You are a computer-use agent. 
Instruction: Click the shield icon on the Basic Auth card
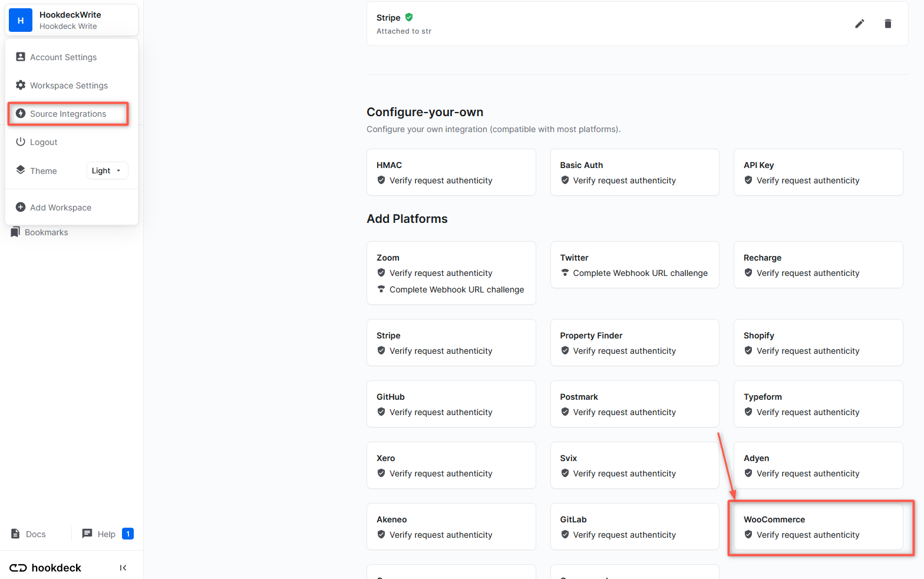[x=565, y=180]
